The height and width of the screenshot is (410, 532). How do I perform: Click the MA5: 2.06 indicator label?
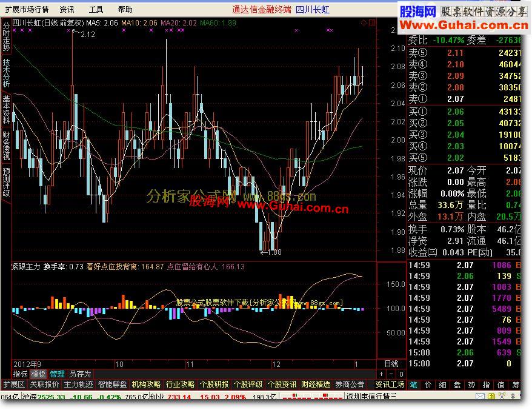point(102,23)
